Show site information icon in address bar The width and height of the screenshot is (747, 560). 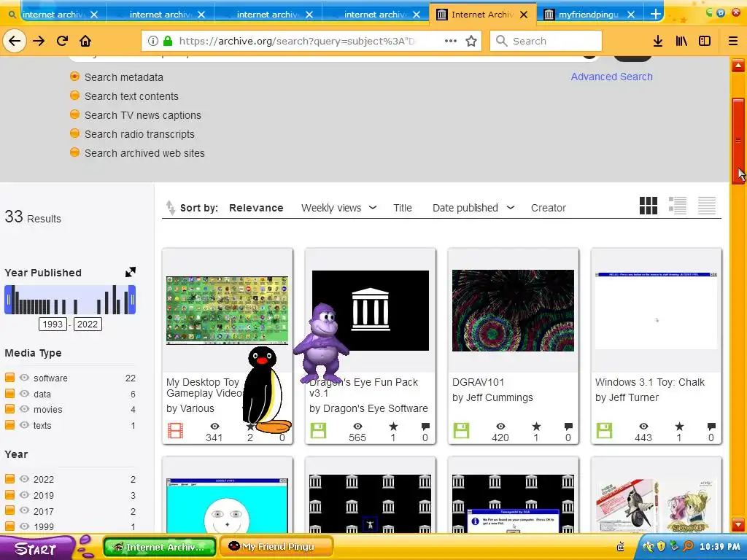(153, 41)
